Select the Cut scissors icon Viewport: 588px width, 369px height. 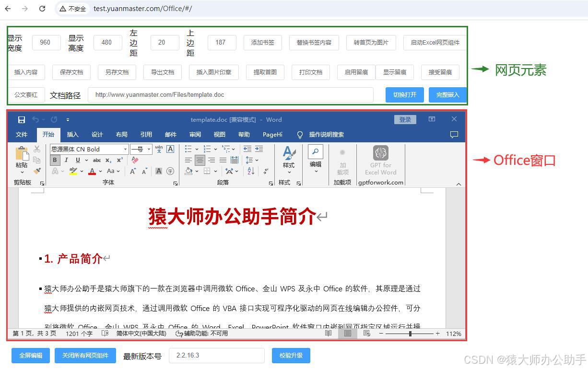pyautogui.click(x=37, y=149)
